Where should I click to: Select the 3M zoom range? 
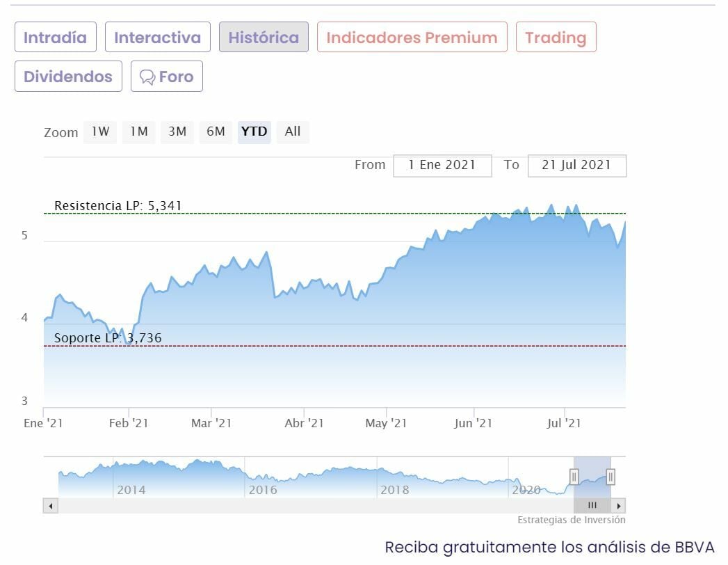177,132
